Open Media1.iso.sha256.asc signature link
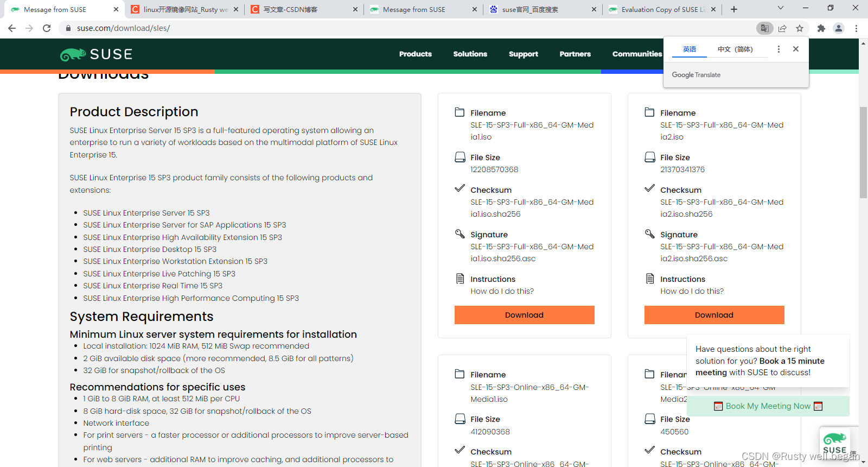This screenshot has width=868, height=467. click(x=532, y=253)
